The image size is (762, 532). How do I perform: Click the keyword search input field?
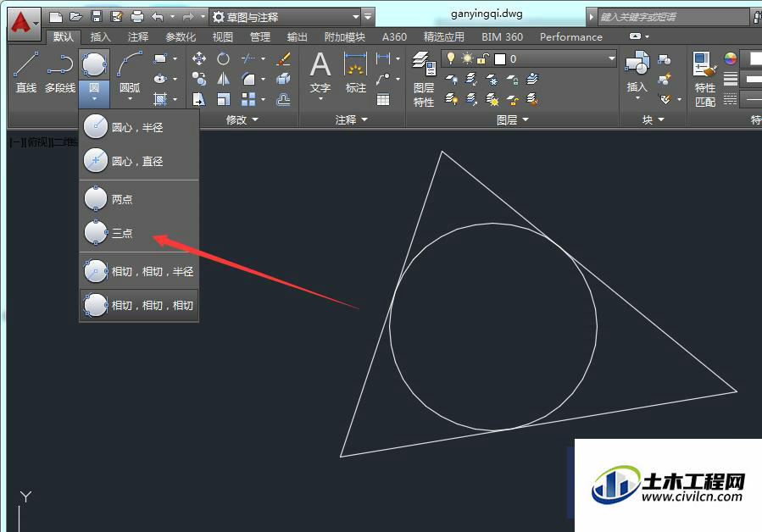point(674,17)
